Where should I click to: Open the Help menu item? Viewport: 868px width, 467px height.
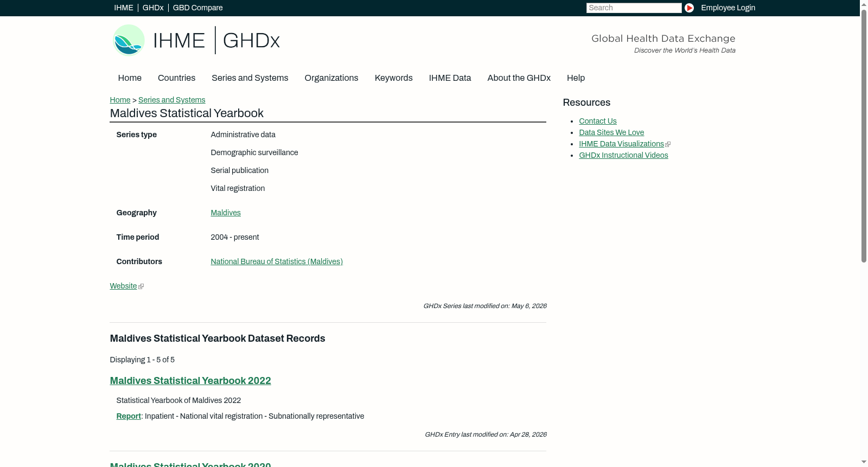(576, 78)
